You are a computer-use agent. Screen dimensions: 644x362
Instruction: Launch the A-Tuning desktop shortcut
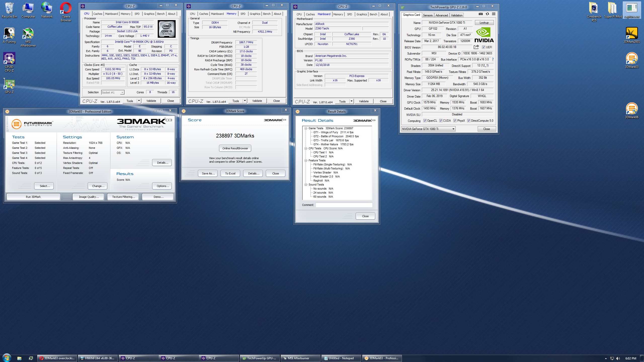pyautogui.click(x=9, y=35)
